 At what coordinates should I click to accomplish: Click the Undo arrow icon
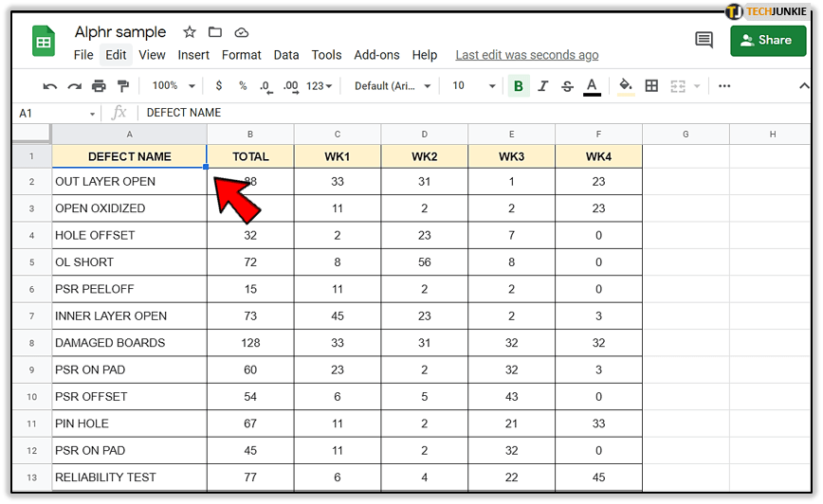pyautogui.click(x=50, y=86)
